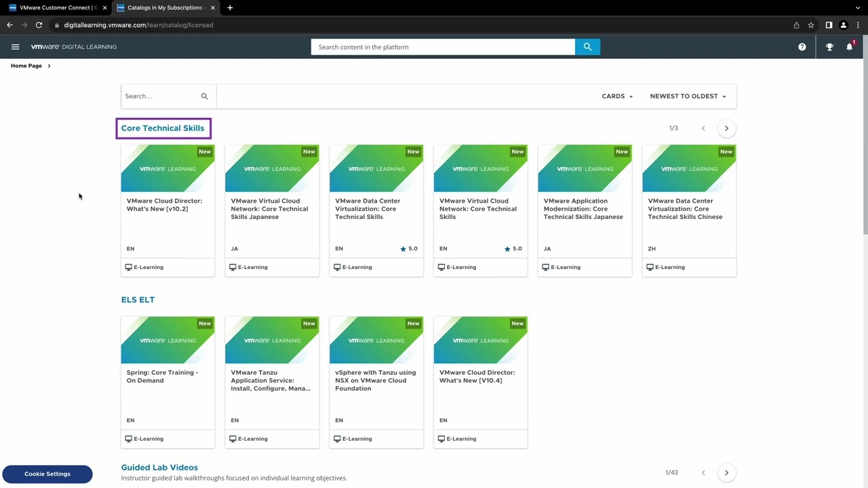Open the hamburger navigation menu
The image size is (868, 488).
(x=15, y=47)
